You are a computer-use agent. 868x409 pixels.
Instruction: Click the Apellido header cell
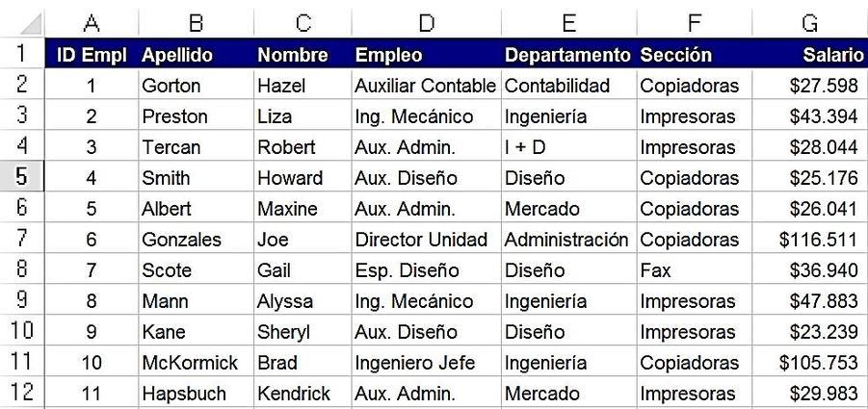(x=196, y=54)
